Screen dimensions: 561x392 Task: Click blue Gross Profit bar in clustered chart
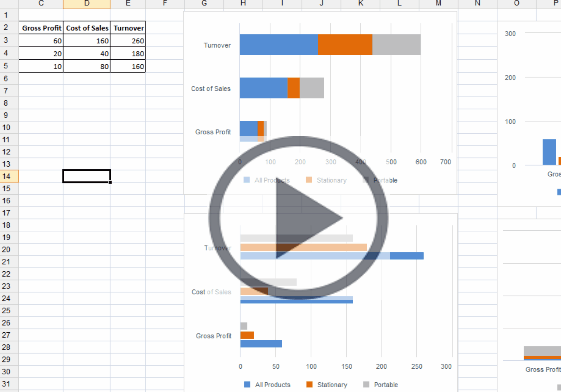click(x=261, y=344)
